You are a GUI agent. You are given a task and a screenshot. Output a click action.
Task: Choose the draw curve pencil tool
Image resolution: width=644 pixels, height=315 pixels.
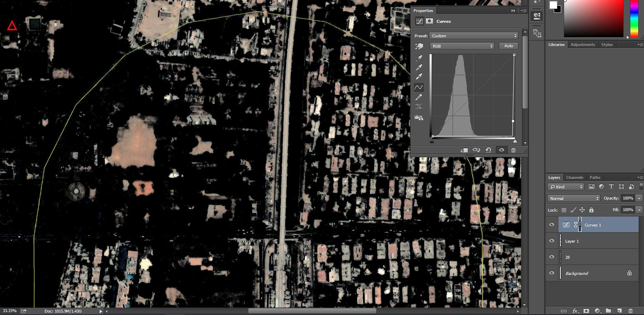point(419,97)
